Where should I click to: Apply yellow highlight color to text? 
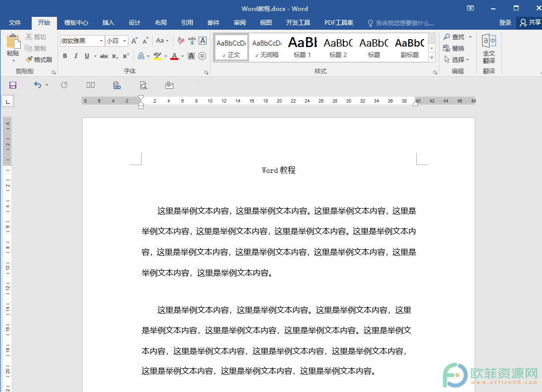click(x=157, y=56)
